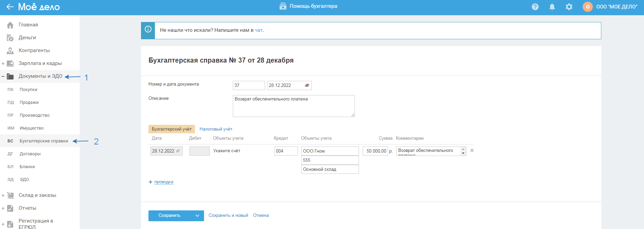Click the Контрагенты person icon

coord(10,51)
